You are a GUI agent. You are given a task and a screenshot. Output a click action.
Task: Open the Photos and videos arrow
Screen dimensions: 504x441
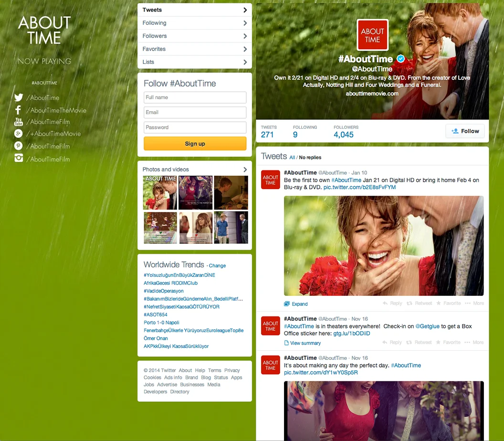(245, 169)
